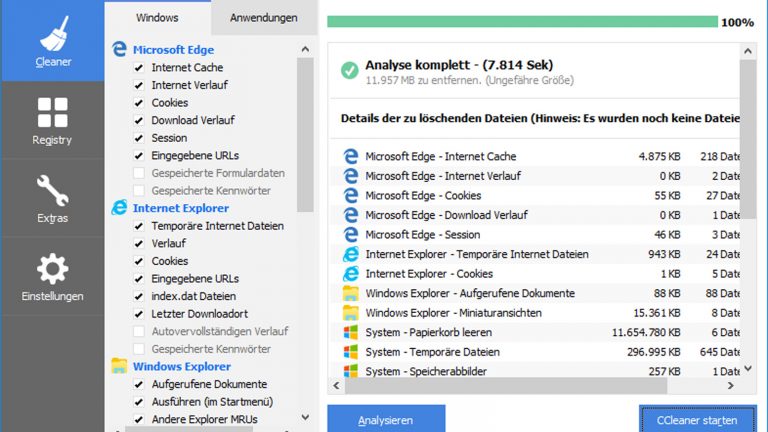The image size is (768, 432).
Task: Click folder icon beside Miniaturansichten result
Action: (351, 313)
